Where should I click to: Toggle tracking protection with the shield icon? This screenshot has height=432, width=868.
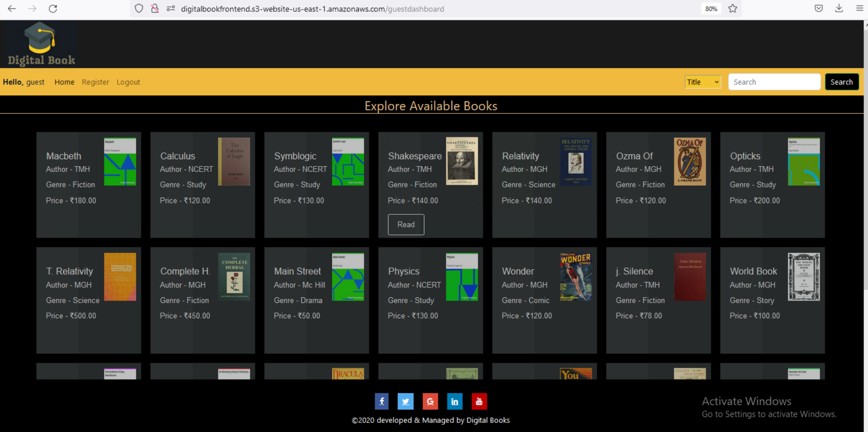click(139, 8)
